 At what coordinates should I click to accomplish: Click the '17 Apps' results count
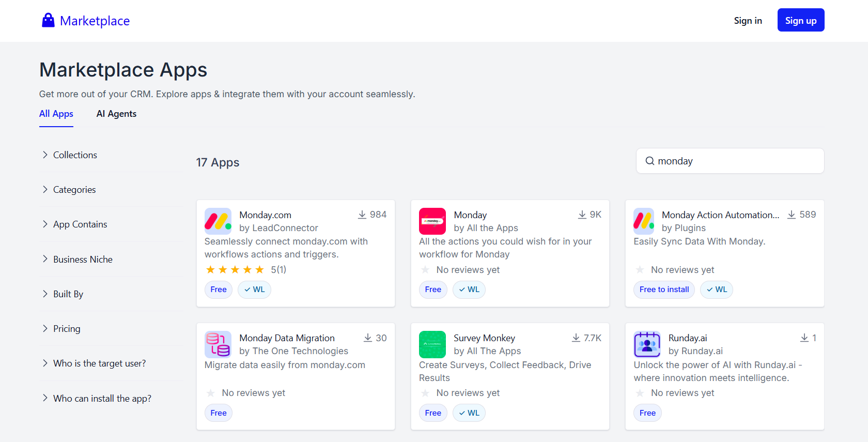coord(218,162)
